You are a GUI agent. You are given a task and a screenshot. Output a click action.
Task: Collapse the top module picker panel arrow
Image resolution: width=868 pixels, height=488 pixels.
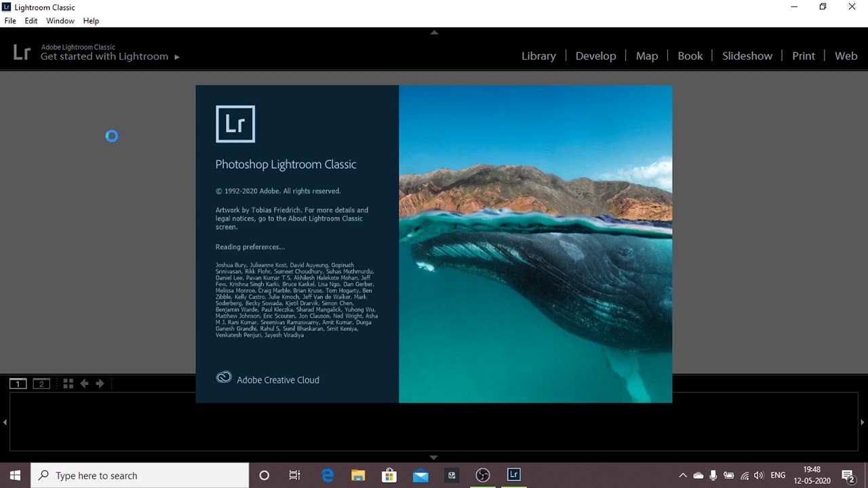[434, 32]
